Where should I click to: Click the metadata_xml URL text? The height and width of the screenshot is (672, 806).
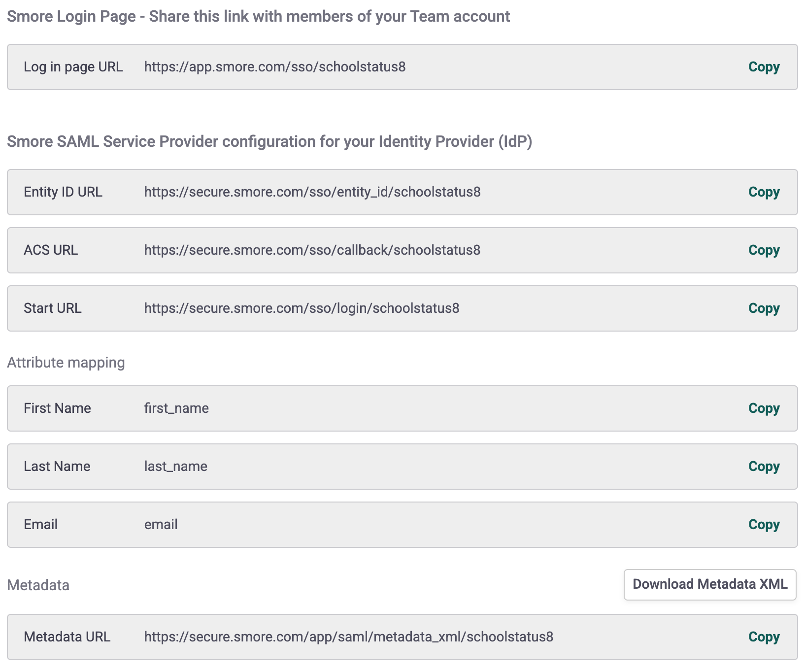348,637
